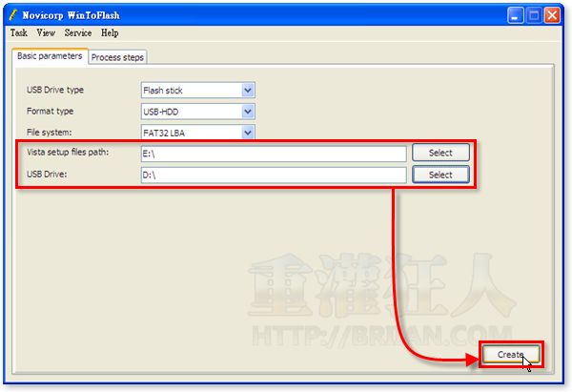Open the Help menu
Image resolution: width=572 pixels, height=392 pixels.
pos(110,32)
